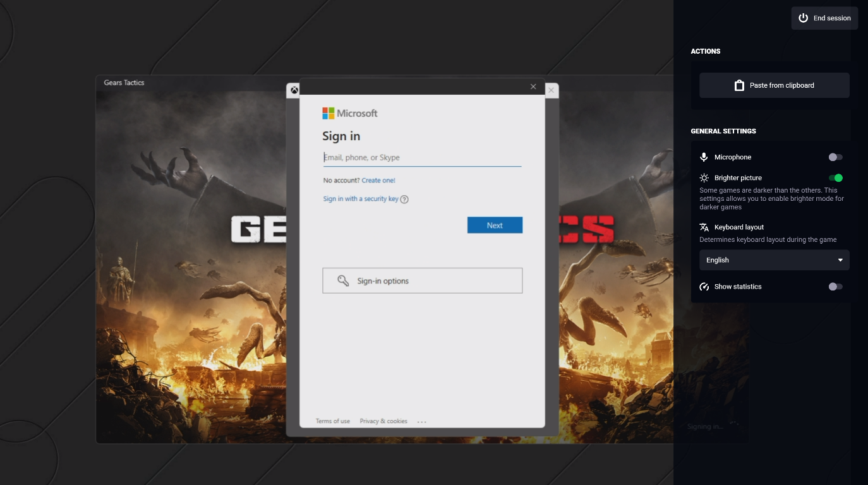Open the Terms of use link
Screen dimensions: 868x485
click(333, 421)
